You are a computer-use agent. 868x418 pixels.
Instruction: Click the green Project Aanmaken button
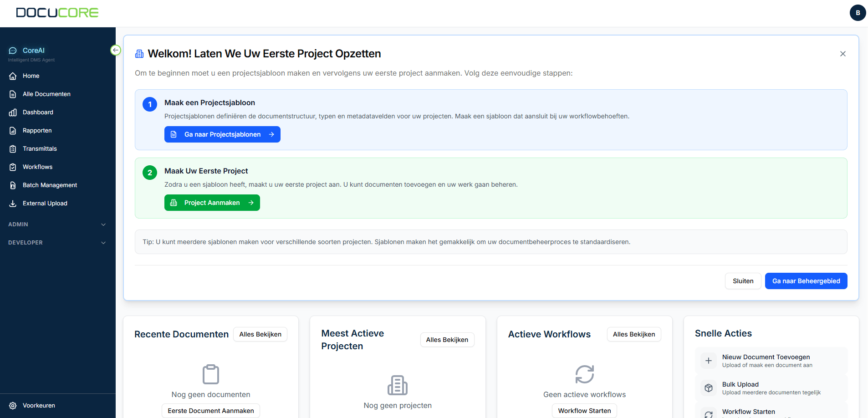pyautogui.click(x=212, y=203)
